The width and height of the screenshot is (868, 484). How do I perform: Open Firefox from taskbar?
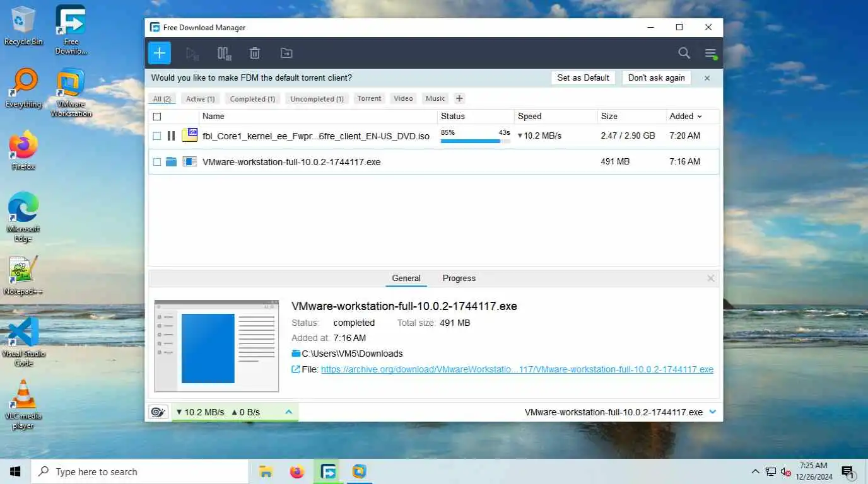click(297, 471)
